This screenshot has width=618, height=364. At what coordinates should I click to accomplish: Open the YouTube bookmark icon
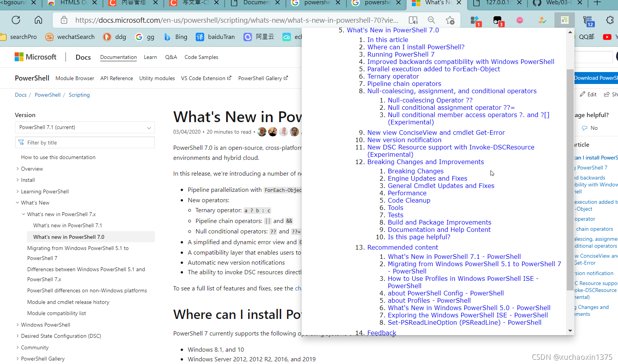pos(607,37)
